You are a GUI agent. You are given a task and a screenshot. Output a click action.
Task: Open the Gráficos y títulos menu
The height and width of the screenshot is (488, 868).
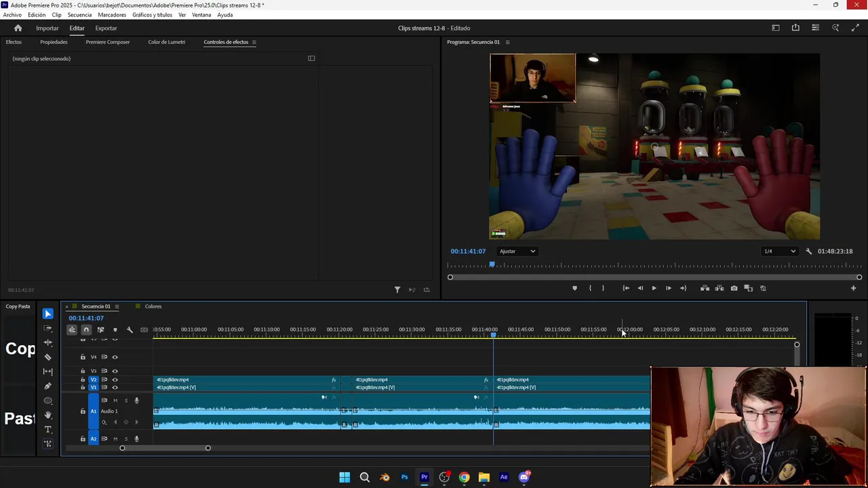tap(152, 15)
